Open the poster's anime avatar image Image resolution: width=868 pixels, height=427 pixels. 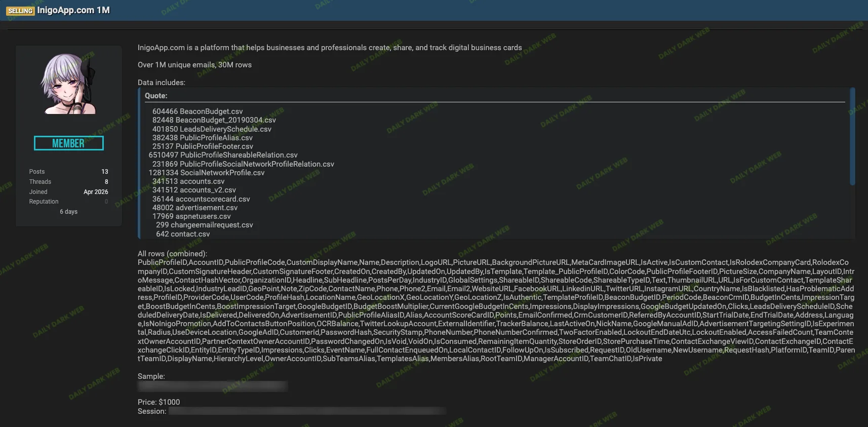pyautogui.click(x=68, y=84)
